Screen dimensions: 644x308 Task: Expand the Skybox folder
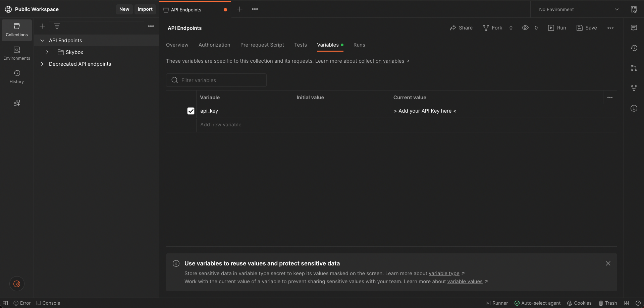(x=47, y=52)
